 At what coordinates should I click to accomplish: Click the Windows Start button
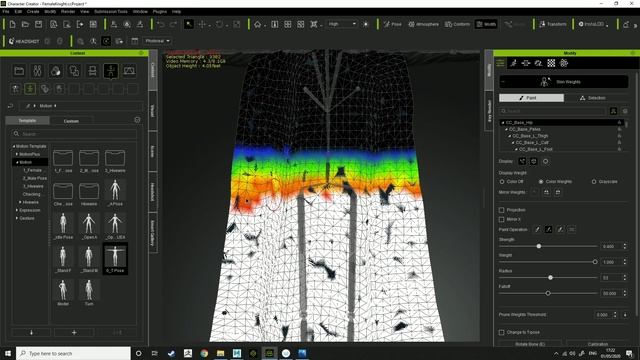[8, 353]
